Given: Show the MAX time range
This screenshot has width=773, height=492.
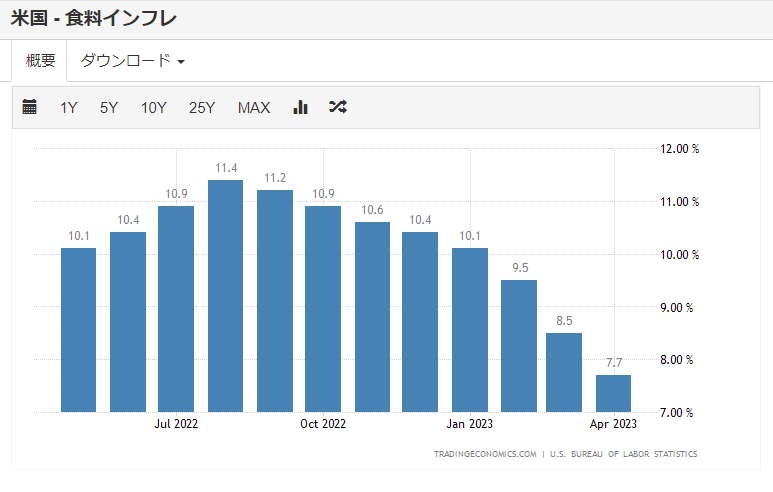Looking at the screenshot, I should click(x=254, y=108).
